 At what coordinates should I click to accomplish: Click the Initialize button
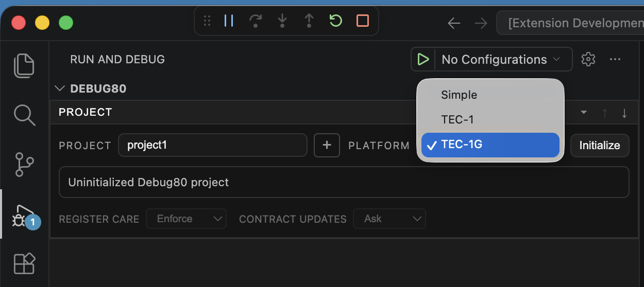tap(600, 146)
